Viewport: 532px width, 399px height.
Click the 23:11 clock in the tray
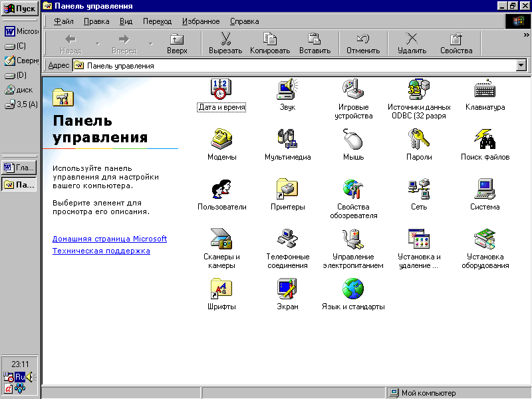point(20,364)
